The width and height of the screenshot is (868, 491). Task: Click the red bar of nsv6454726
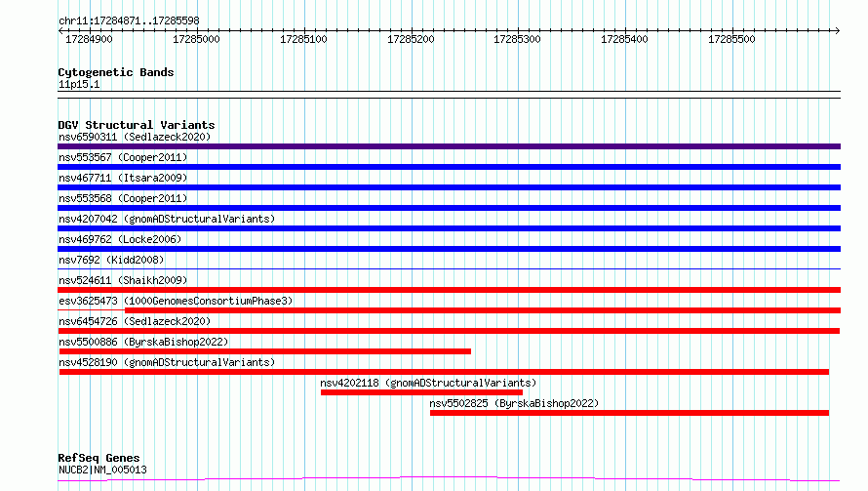coord(449,331)
